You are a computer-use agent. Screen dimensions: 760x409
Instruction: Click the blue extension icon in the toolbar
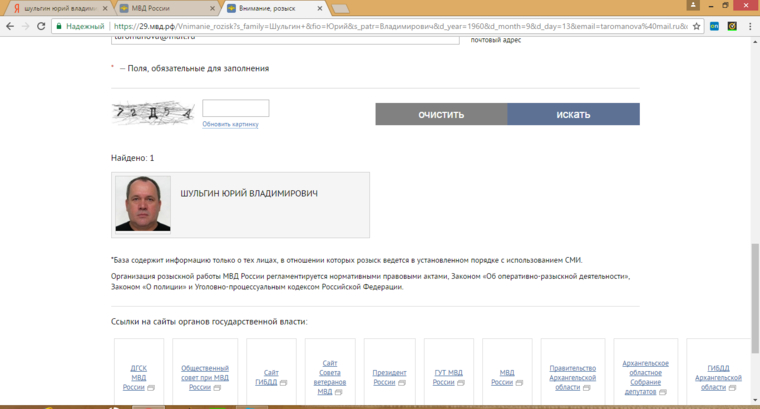714,26
